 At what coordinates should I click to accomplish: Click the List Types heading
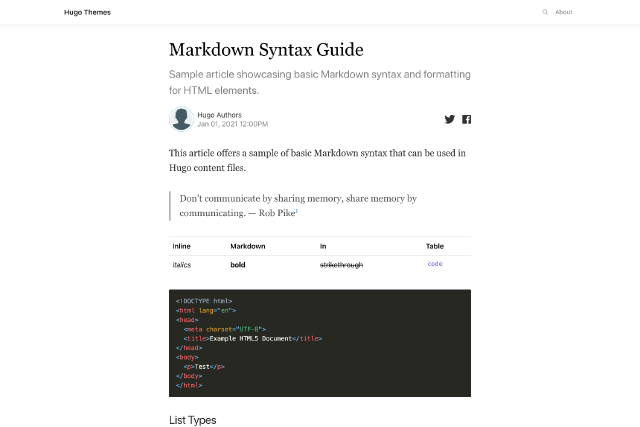193,420
